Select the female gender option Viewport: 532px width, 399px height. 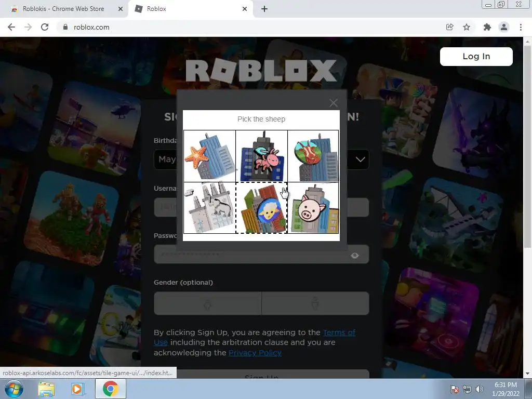(x=207, y=303)
